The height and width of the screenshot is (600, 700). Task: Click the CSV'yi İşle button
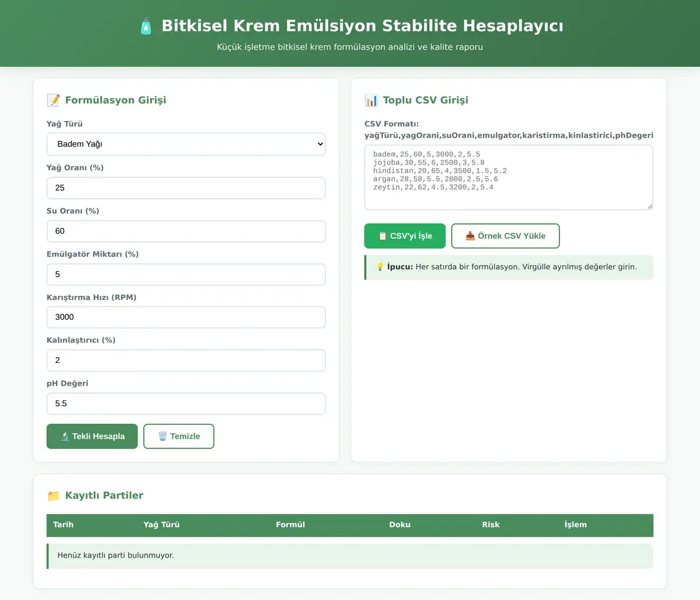405,236
